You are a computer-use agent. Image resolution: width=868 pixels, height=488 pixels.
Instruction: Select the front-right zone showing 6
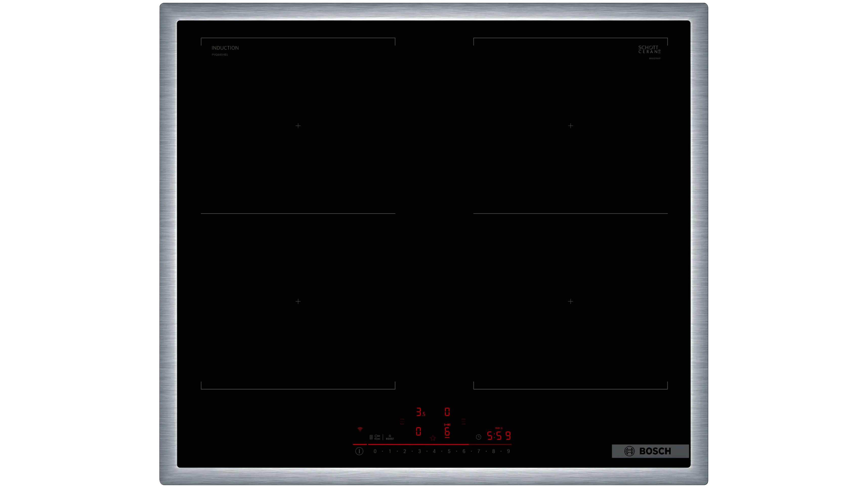click(447, 431)
